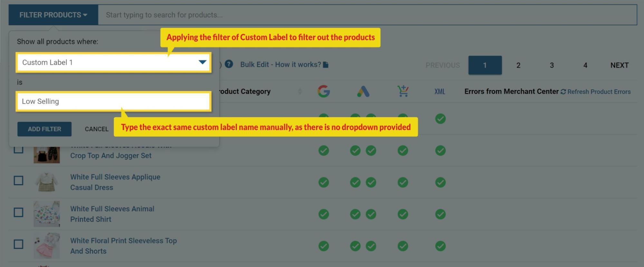Click the Google icon column header
Viewport: 644px width, 267px height.
click(323, 92)
